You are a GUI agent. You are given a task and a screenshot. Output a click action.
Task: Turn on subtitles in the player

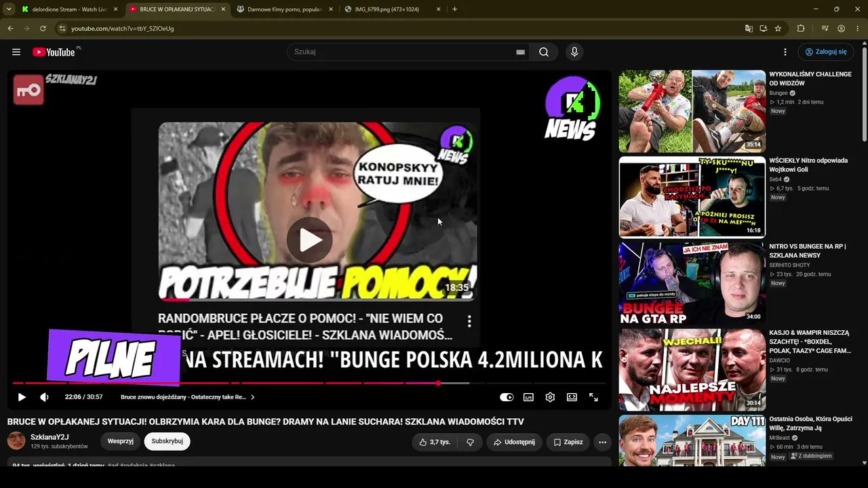(528, 397)
